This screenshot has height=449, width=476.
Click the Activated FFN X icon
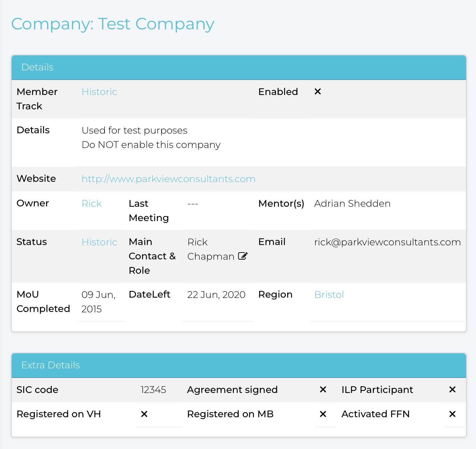pos(452,414)
